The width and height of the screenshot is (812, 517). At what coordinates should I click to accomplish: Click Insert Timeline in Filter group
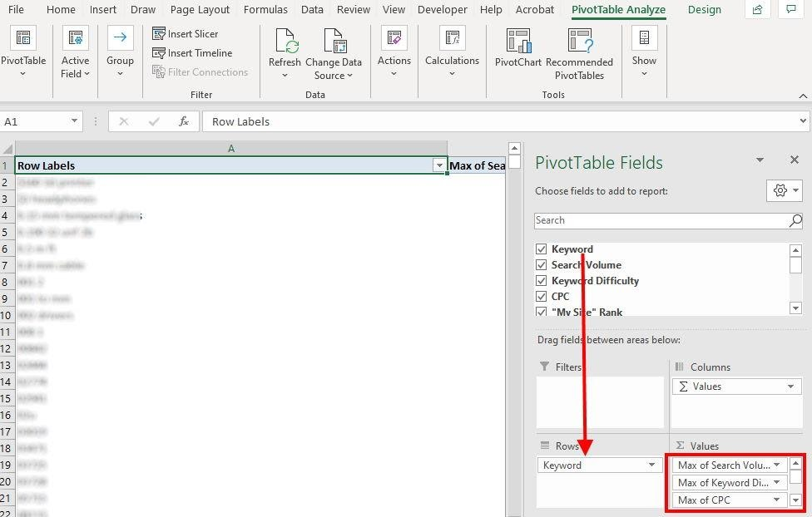click(160, 53)
